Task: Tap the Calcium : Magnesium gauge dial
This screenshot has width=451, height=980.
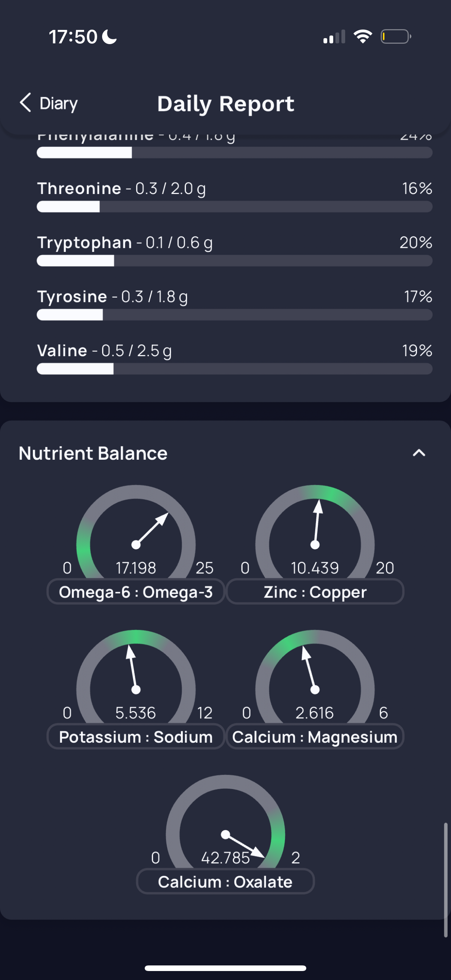Action: pyautogui.click(x=315, y=677)
